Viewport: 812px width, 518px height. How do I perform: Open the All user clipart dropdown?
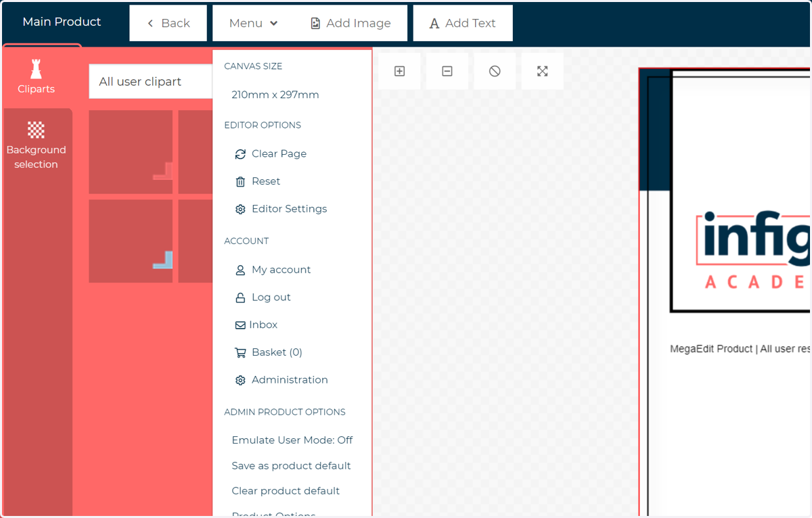pyautogui.click(x=150, y=82)
